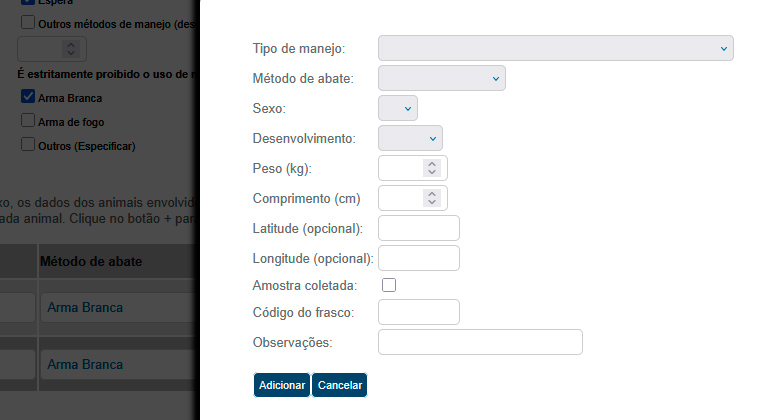Check the Amostra coletada checkbox
Viewport: 770px width, 420px height.
[x=389, y=285]
